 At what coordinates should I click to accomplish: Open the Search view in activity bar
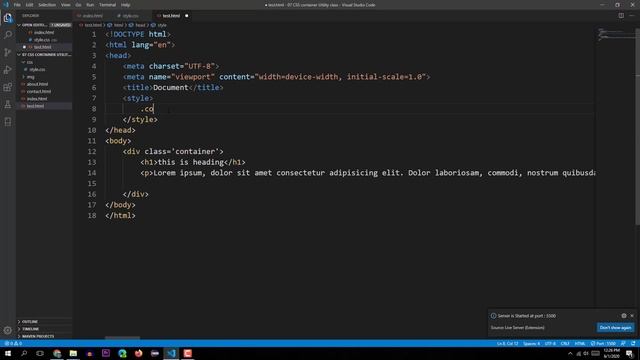pyautogui.click(x=8, y=35)
